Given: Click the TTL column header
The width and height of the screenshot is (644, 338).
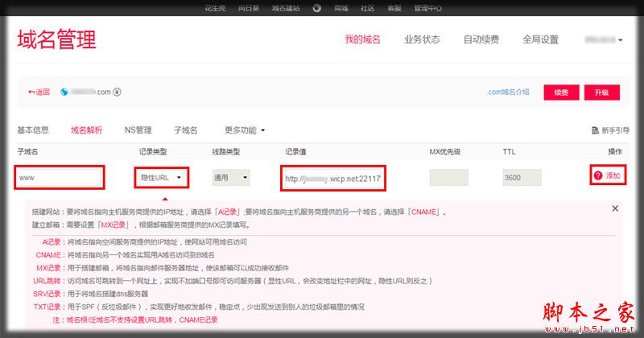Looking at the screenshot, I should tap(509, 151).
